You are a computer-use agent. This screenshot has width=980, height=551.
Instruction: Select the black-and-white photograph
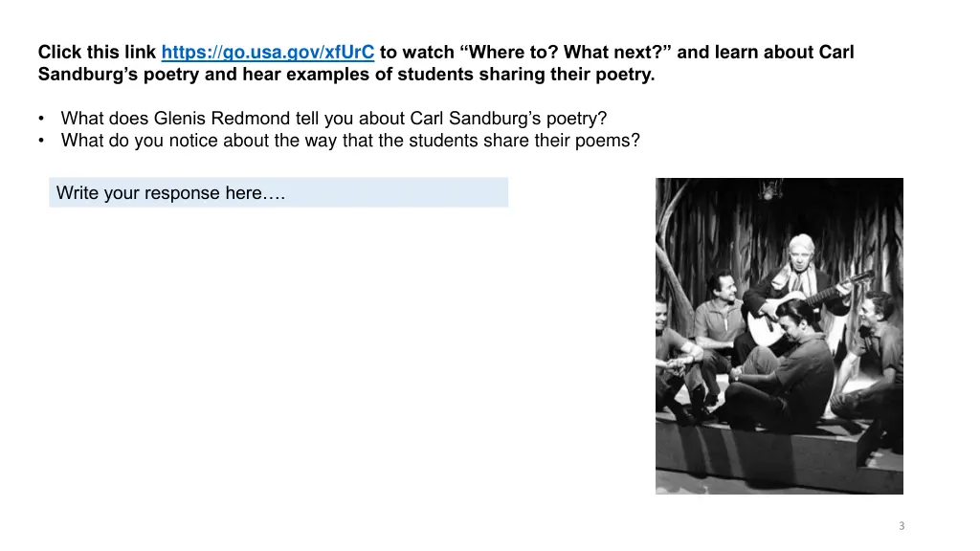coord(779,336)
